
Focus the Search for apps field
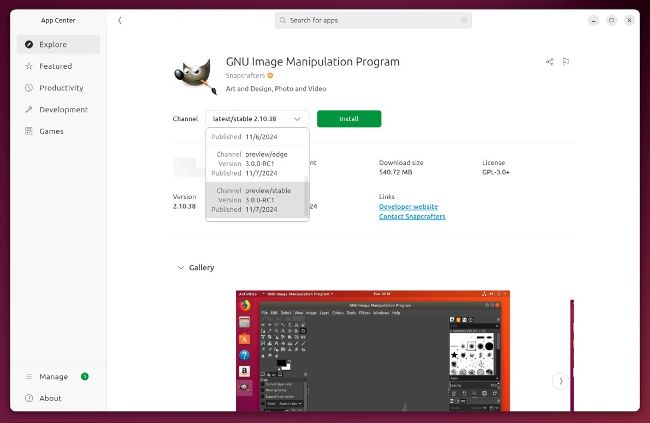(373, 20)
